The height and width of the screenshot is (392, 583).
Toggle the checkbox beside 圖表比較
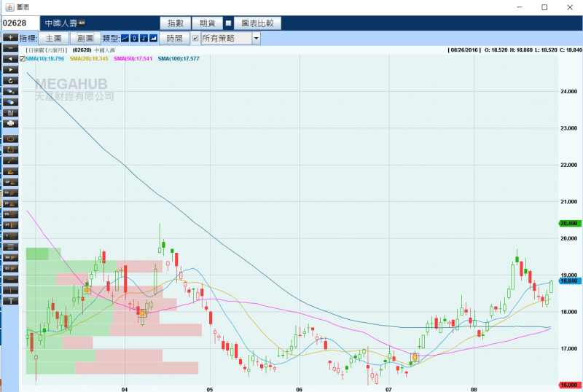point(228,23)
